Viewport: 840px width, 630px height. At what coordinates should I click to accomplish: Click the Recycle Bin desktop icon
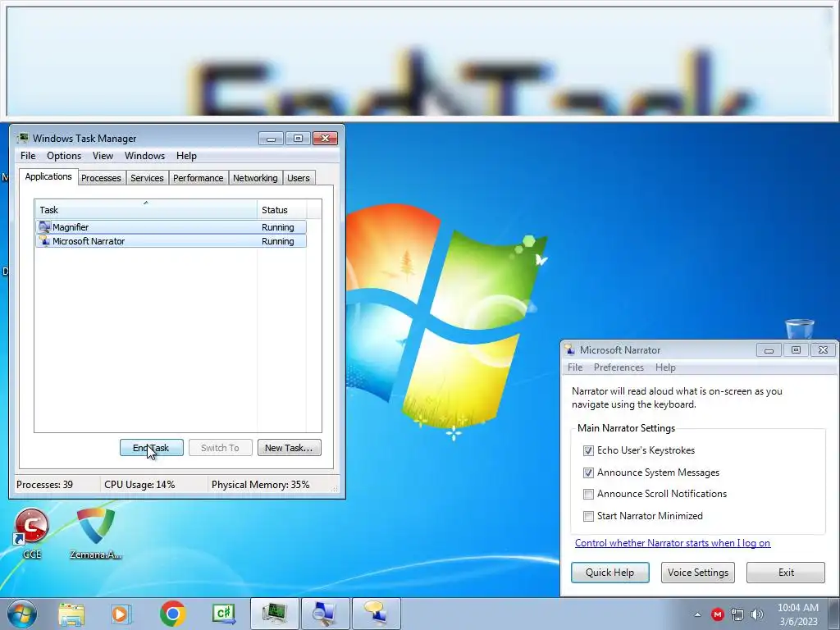[799, 329]
